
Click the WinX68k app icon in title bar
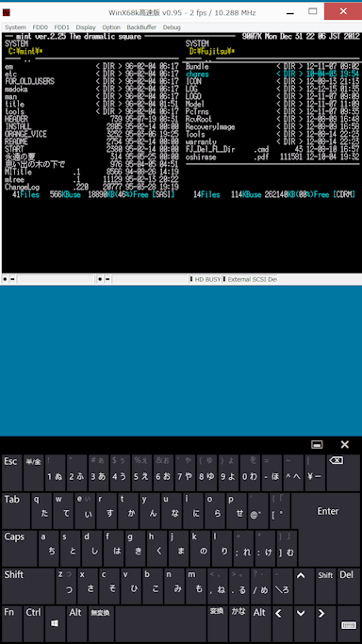(x=7, y=12)
